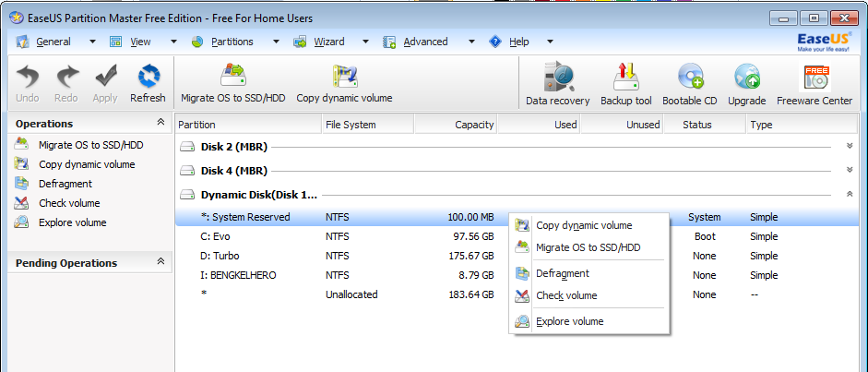
Task: Open the View menu
Action: [x=140, y=42]
